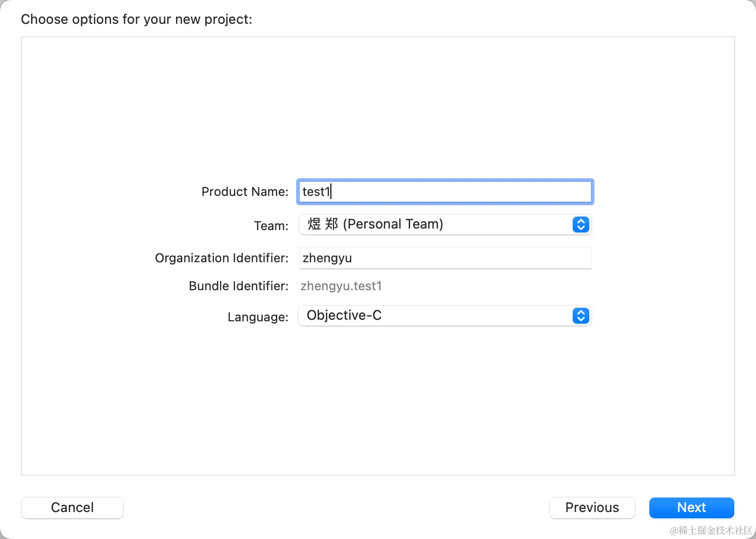This screenshot has width=756, height=539.
Task: Click the "Team:" label
Action: click(271, 226)
